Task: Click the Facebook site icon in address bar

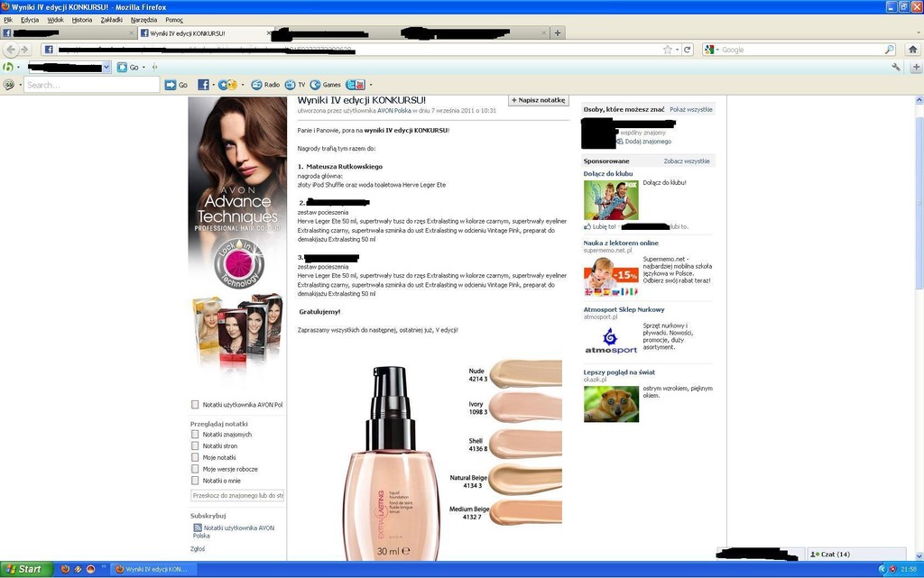Action: (x=49, y=50)
